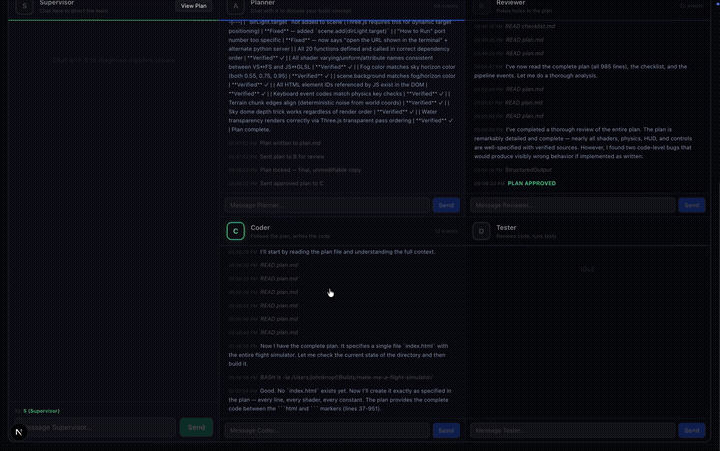This screenshot has height=451, width=720.
Task: Focus the Message Planner input field
Action: (x=327, y=205)
